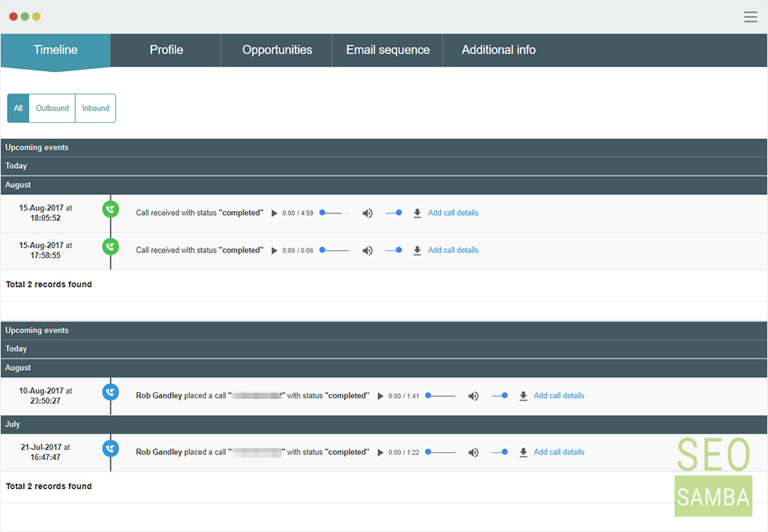This screenshot has height=532, width=768.
Task: Open the Email sequence tab
Action: click(387, 50)
